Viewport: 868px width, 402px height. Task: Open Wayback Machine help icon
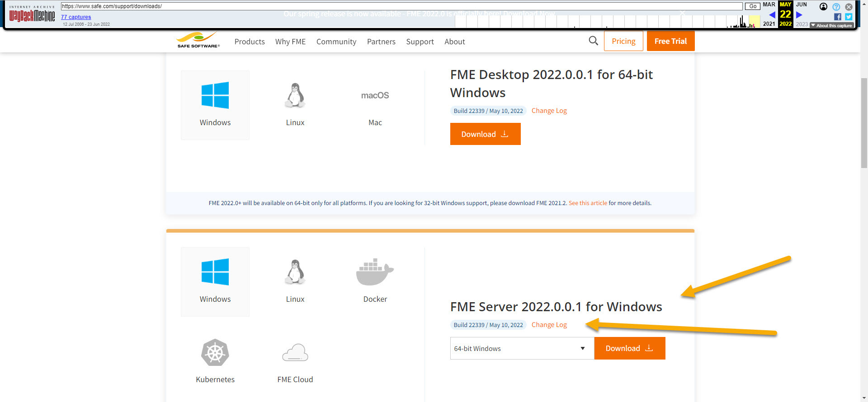click(836, 7)
